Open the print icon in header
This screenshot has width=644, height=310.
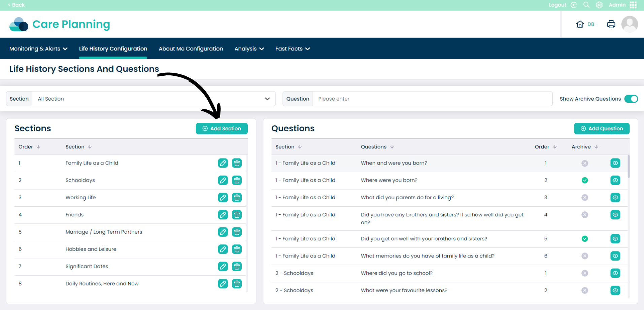611,24
